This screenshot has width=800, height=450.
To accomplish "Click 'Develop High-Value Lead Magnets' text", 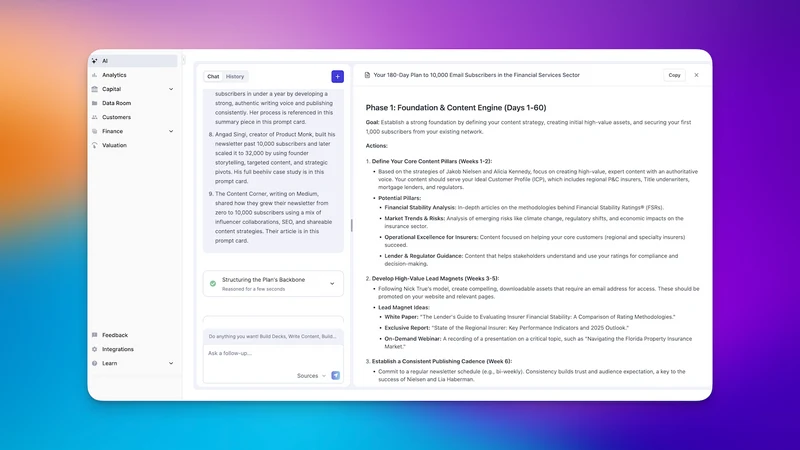I will 435,279.
